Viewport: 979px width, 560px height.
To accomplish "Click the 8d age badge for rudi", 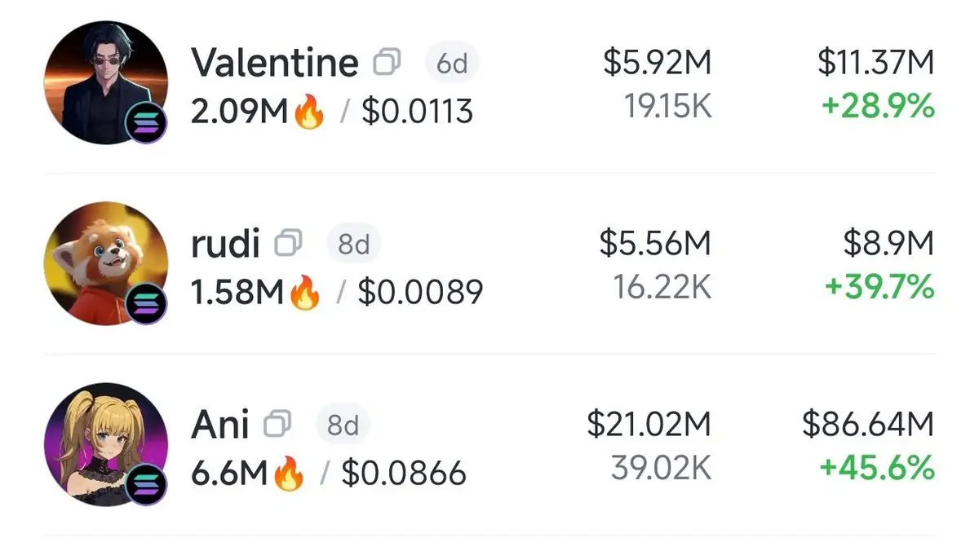I will (x=353, y=244).
